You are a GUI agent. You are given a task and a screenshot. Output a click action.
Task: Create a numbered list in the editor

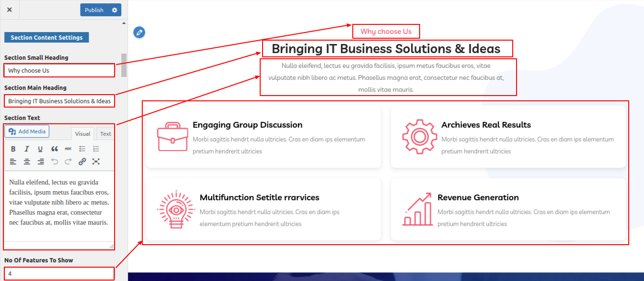click(x=96, y=149)
